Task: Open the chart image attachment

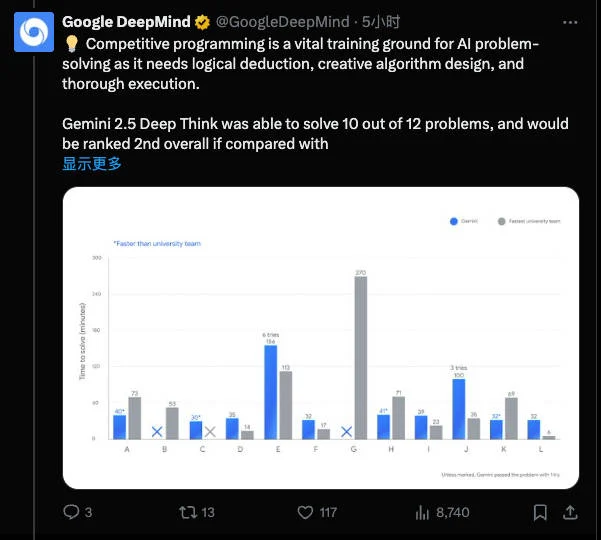Action: (321, 338)
